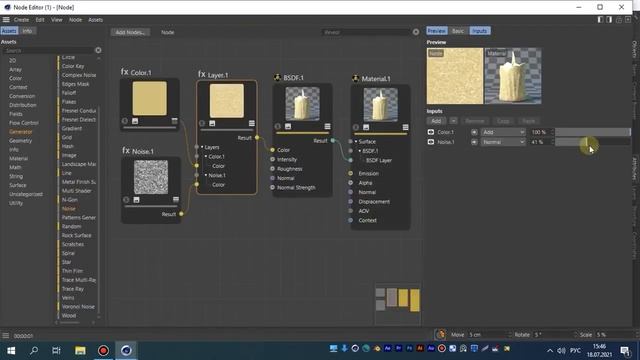Click Noise.1 node image preview icon

(136, 200)
